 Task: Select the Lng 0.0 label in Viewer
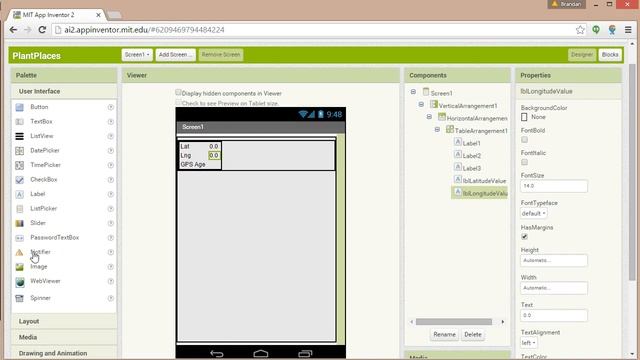214,156
